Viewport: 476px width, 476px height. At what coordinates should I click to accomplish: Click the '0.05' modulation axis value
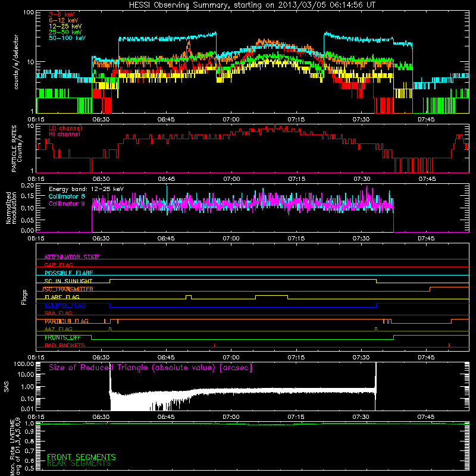pyautogui.click(x=27, y=220)
